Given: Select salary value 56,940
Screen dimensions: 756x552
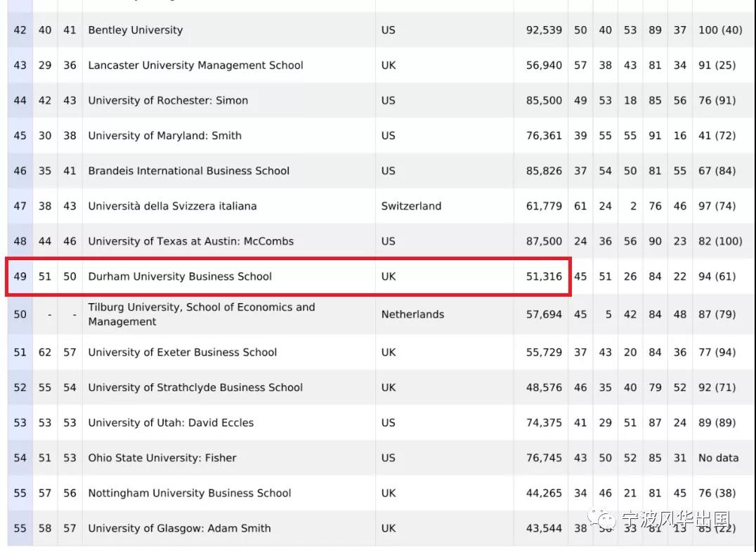Looking at the screenshot, I should pyautogui.click(x=544, y=65).
